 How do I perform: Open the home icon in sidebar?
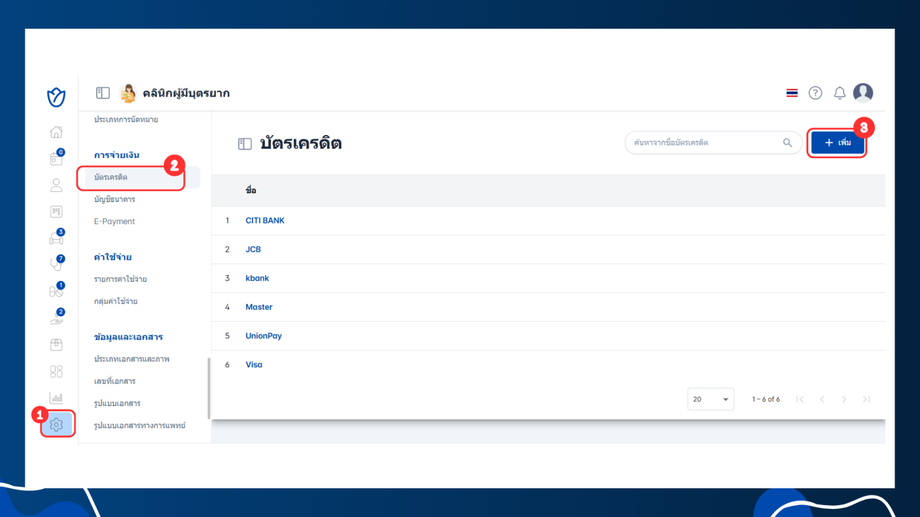[56, 132]
